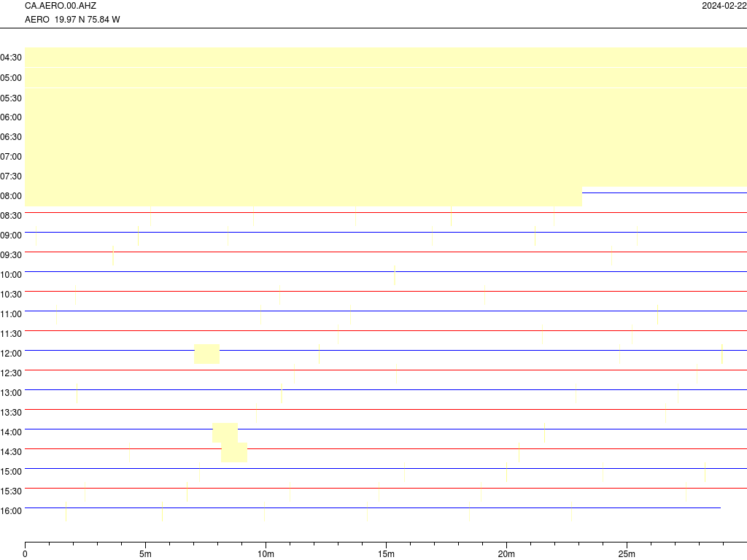Select the 13:00 time row label
The height and width of the screenshot is (560, 747).
tap(11, 393)
